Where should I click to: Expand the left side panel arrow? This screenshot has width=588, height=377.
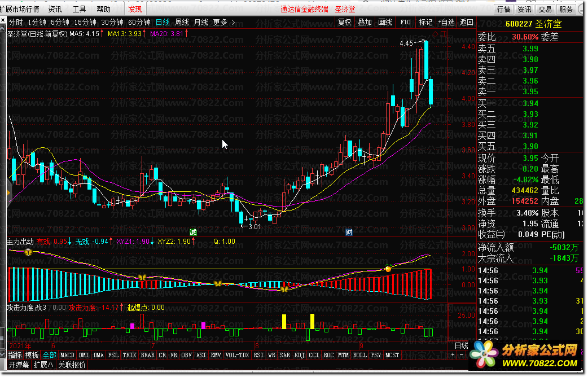[x=8, y=193]
